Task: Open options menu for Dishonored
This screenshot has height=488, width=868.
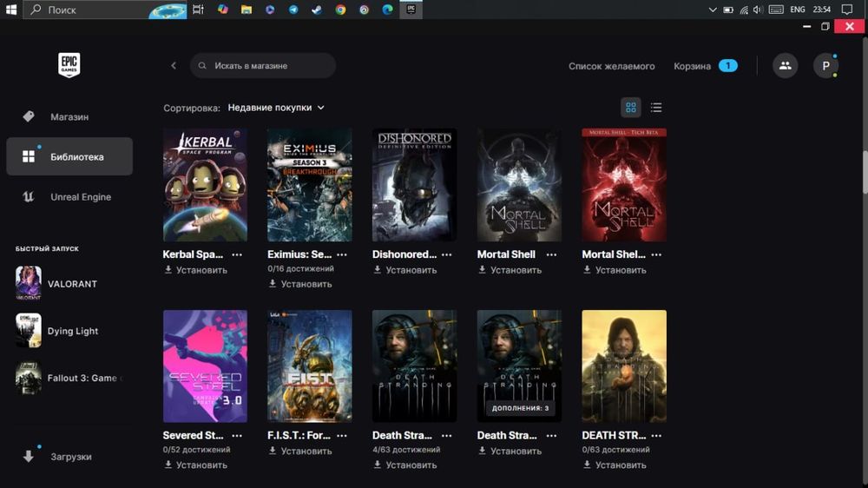Action: [447, 254]
